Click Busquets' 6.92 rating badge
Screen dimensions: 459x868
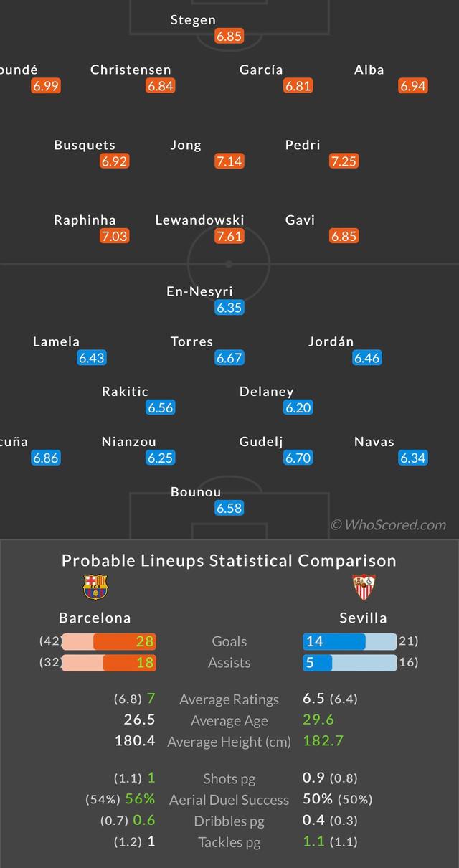114,161
